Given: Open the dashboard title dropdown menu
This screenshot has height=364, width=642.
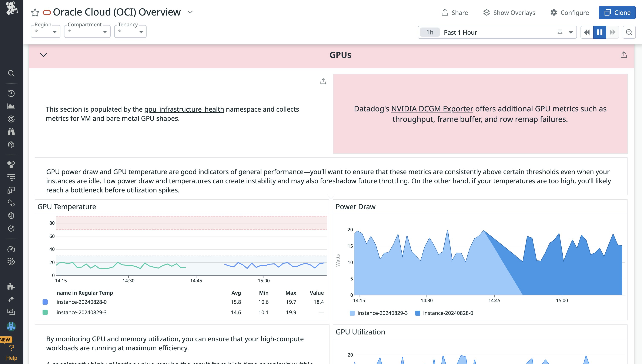Looking at the screenshot, I should 190,12.
